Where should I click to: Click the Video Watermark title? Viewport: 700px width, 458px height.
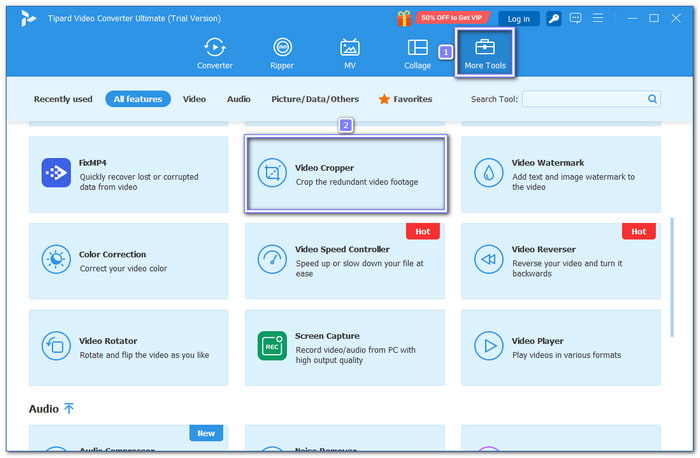(548, 163)
